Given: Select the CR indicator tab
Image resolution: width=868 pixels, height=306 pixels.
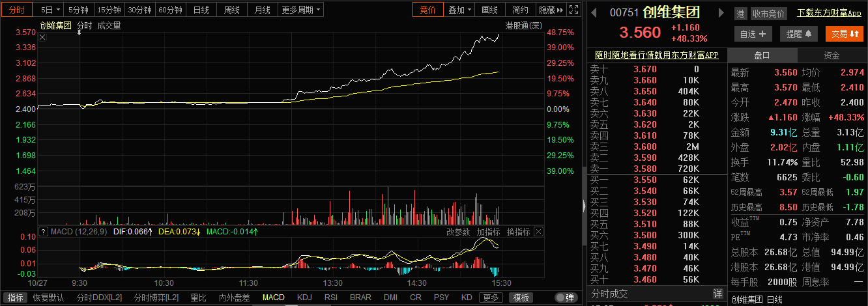Looking at the screenshot, I should (415, 298).
